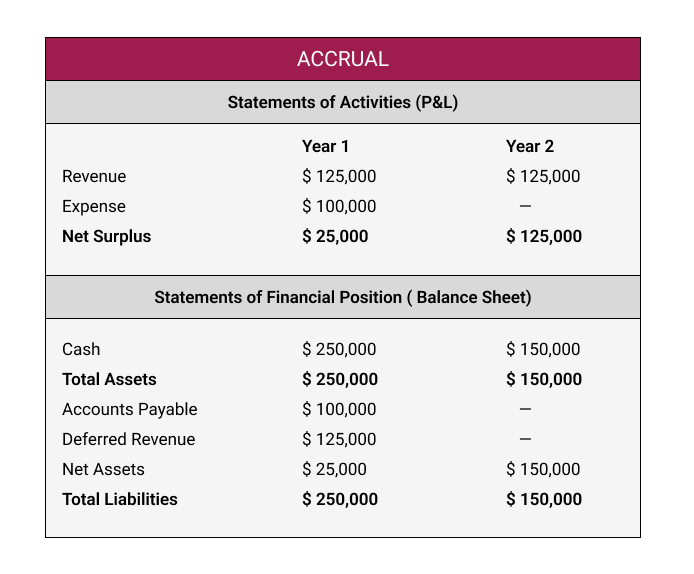
Task: Select the Net Assets row label
Action: (103, 469)
